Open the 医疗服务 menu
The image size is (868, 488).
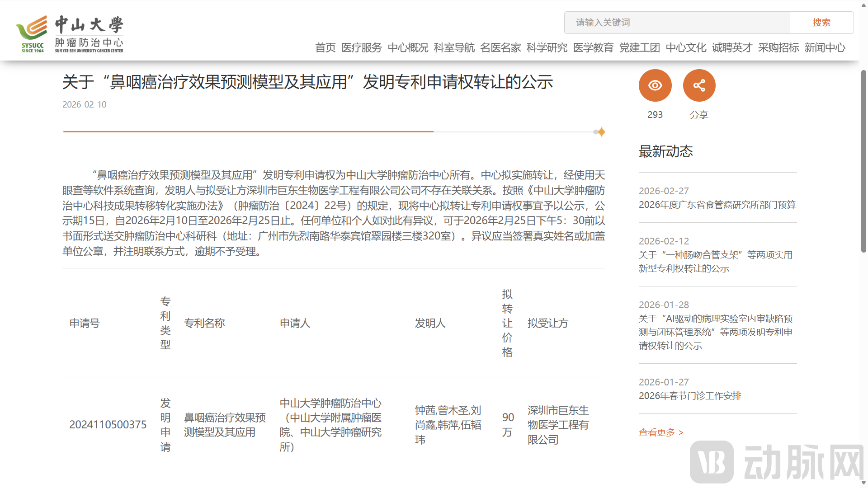pos(361,47)
